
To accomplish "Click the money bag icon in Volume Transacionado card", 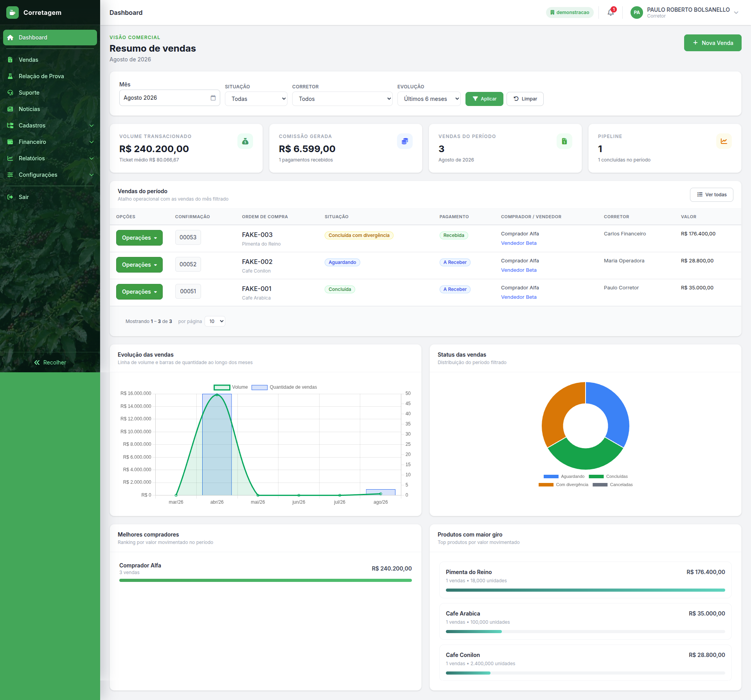I will 245,141.
